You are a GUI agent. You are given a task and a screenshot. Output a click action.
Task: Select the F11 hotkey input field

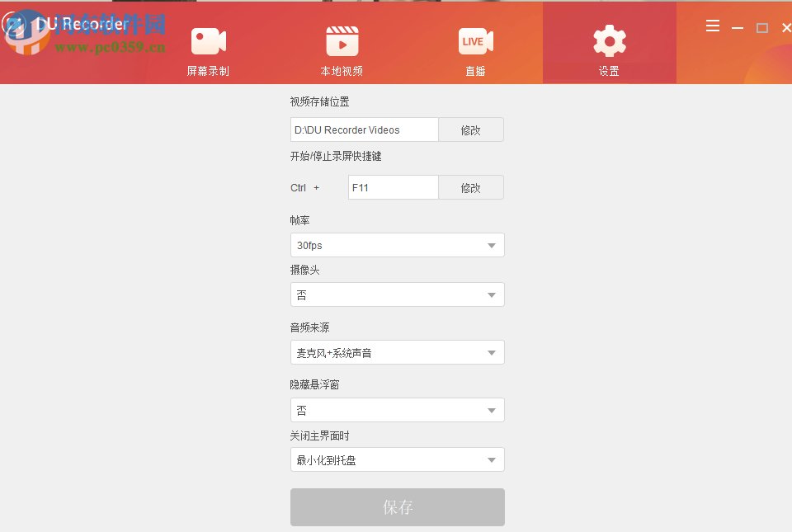(x=393, y=187)
